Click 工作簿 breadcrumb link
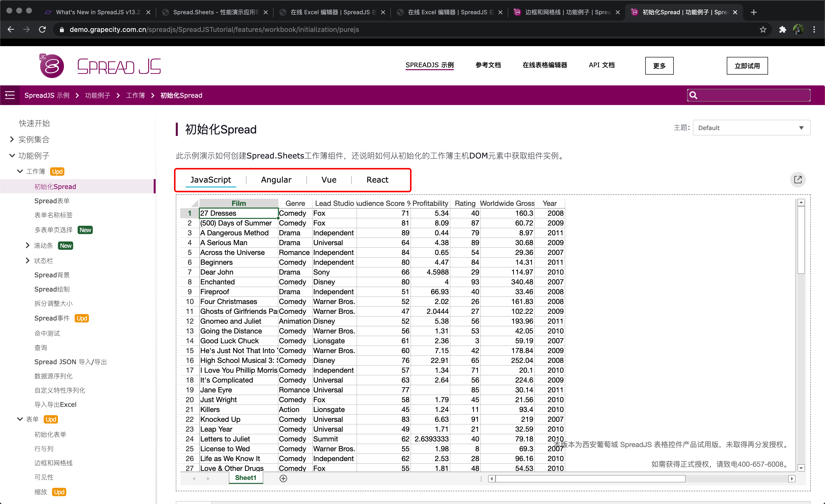The width and height of the screenshot is (825, 504). pos(135,95)
